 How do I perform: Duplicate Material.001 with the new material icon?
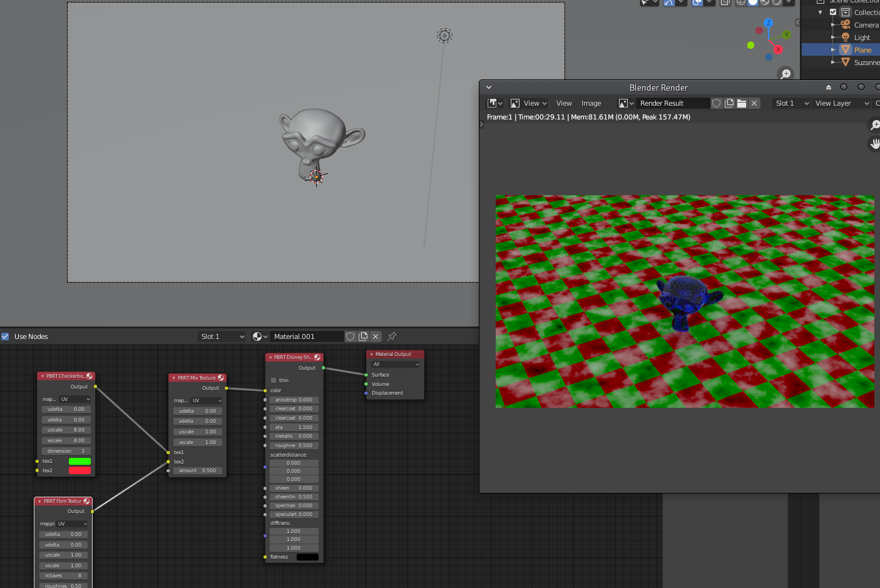[363, 337]
